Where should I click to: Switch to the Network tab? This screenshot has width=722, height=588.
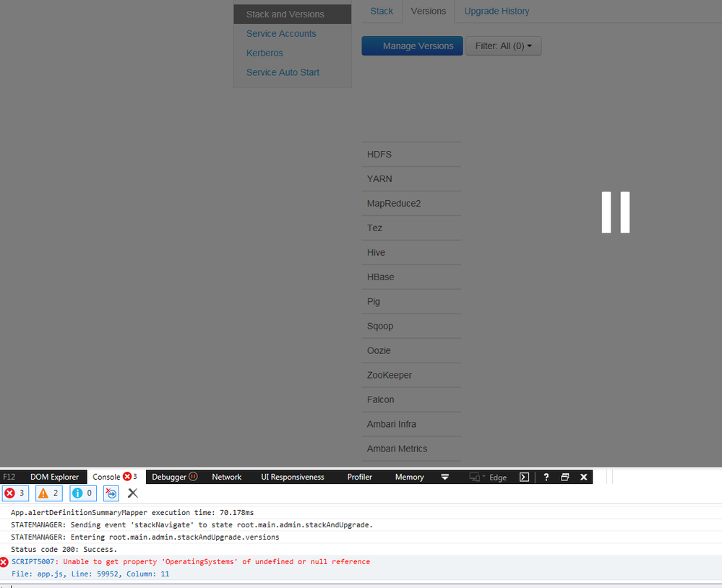click(x=226, y=477)
